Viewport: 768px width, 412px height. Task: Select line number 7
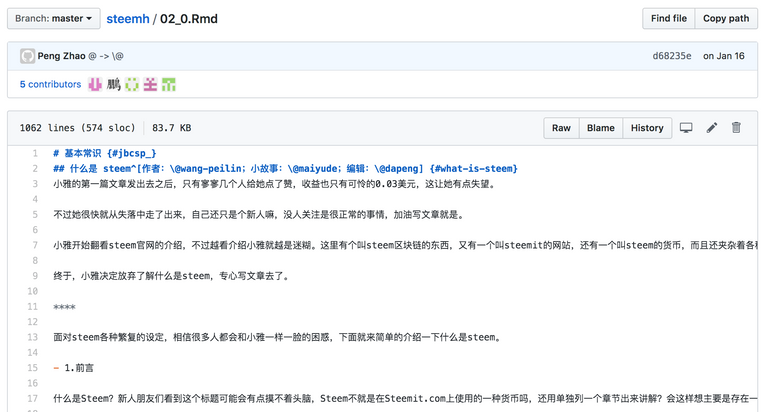click(35, 245)
